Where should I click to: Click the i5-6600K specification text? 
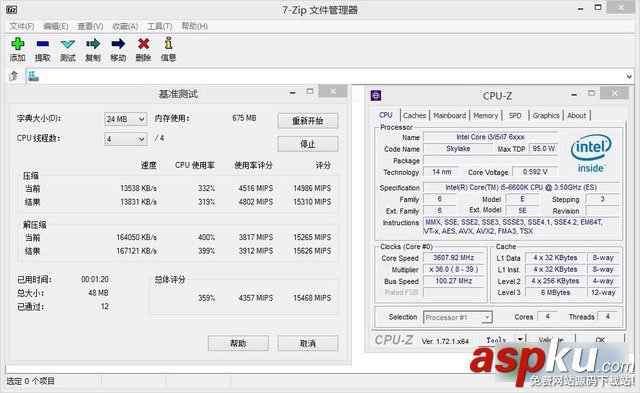click(521, 187)
